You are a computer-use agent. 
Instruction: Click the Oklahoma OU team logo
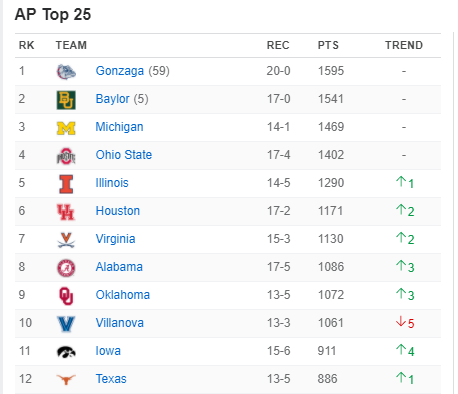[66, 296]
